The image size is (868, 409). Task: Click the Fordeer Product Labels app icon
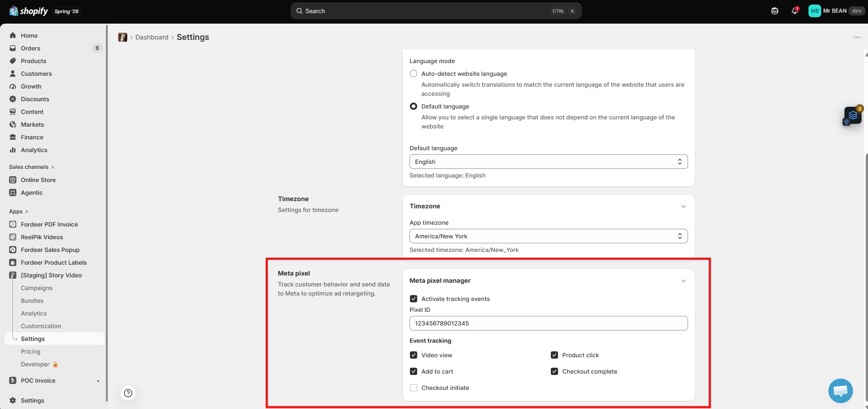(x=13, y=262)
